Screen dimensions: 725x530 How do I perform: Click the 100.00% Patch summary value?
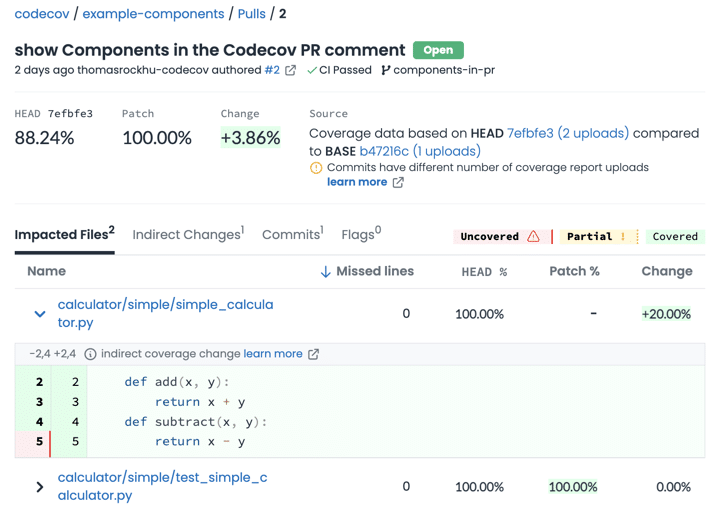point(157,138)
